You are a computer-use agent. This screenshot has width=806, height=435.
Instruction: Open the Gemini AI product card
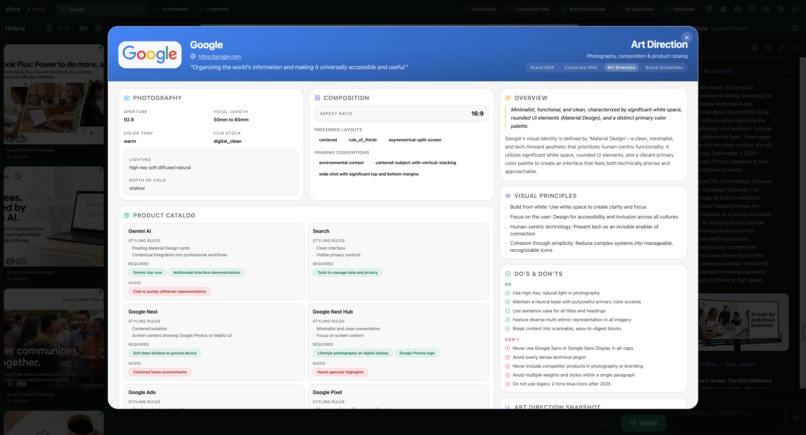tap(214, 261)
